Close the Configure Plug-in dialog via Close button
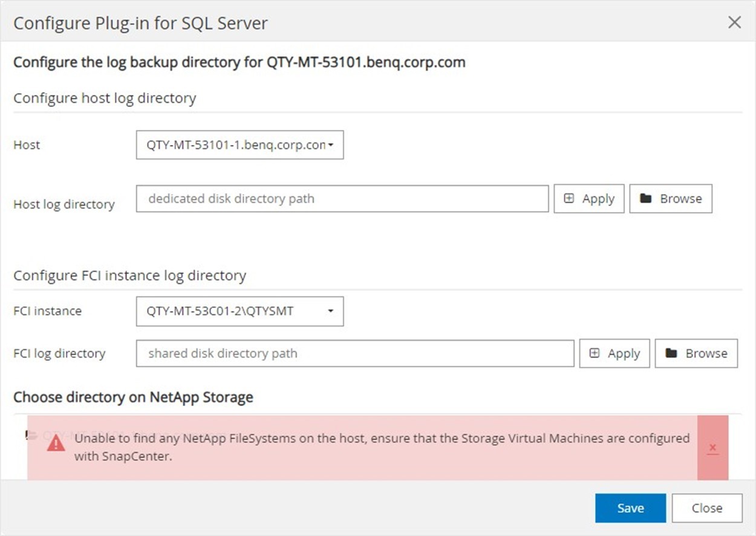The width and height of the screenshot is (756, 536). coord(706,508)
